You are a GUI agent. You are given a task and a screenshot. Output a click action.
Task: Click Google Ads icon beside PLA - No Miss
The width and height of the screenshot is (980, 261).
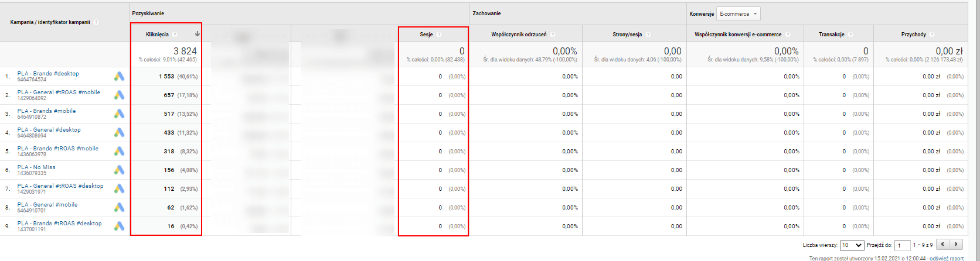tap(119, 170)
